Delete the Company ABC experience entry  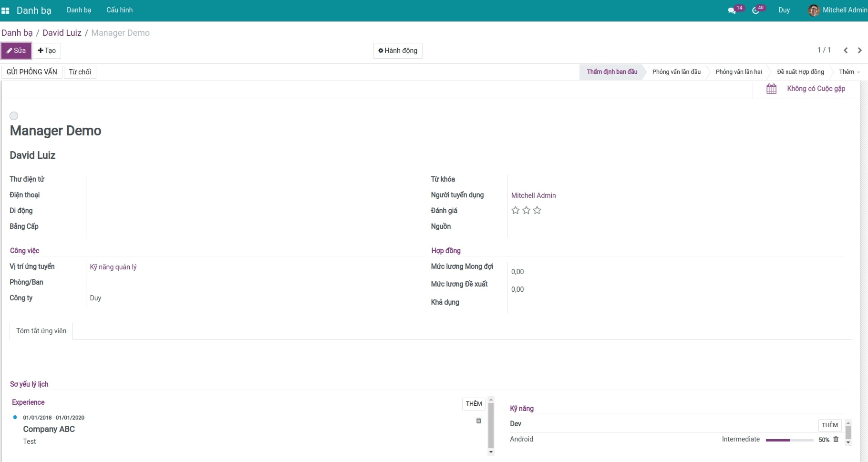tap(478, 421)
